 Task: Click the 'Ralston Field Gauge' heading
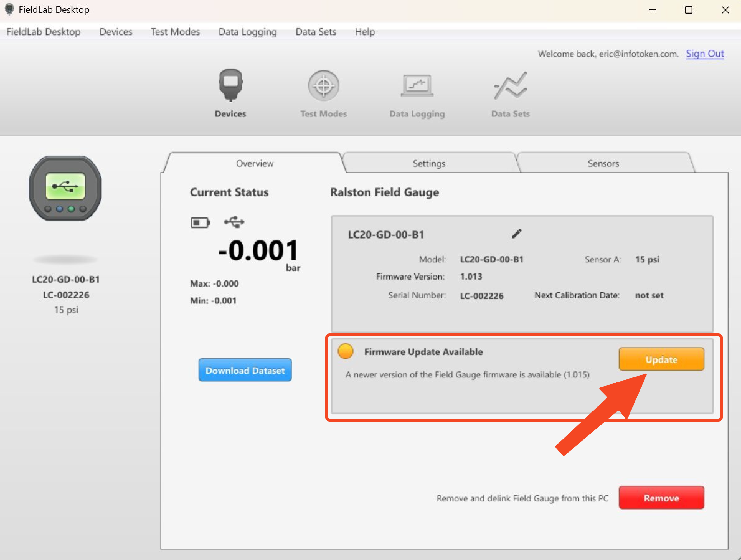pyautogui.click(x=385, y=192)
